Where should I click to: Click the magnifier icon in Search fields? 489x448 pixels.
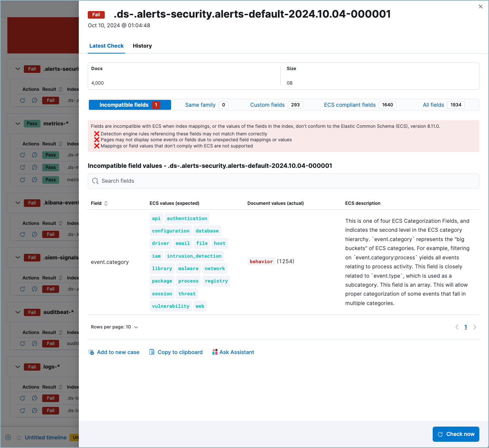point(95,181)
